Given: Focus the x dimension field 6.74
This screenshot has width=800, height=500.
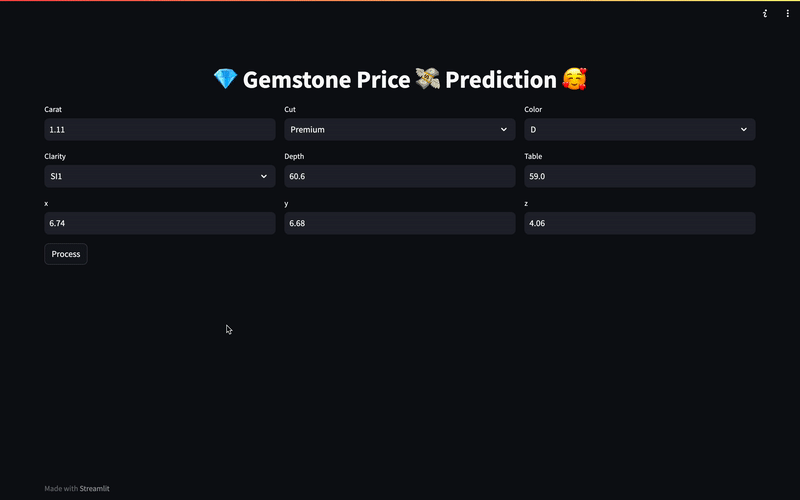Looking at the screenshot, I should coord(160,223).
